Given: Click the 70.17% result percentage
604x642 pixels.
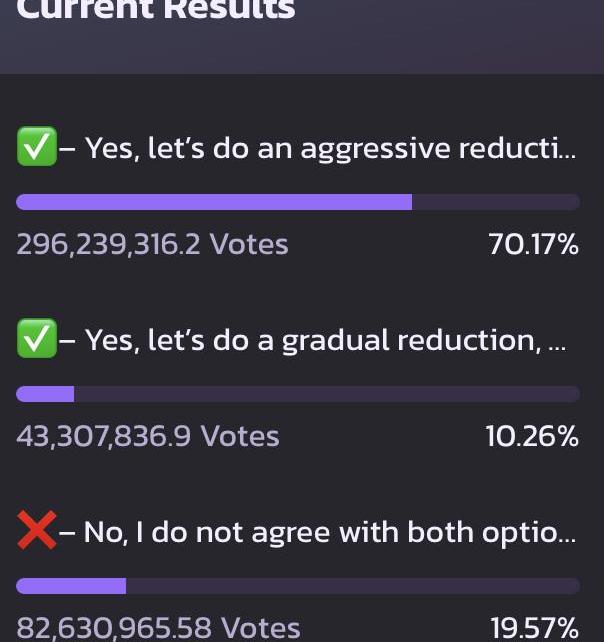Looking at the screenshot, I should (533, 245).
